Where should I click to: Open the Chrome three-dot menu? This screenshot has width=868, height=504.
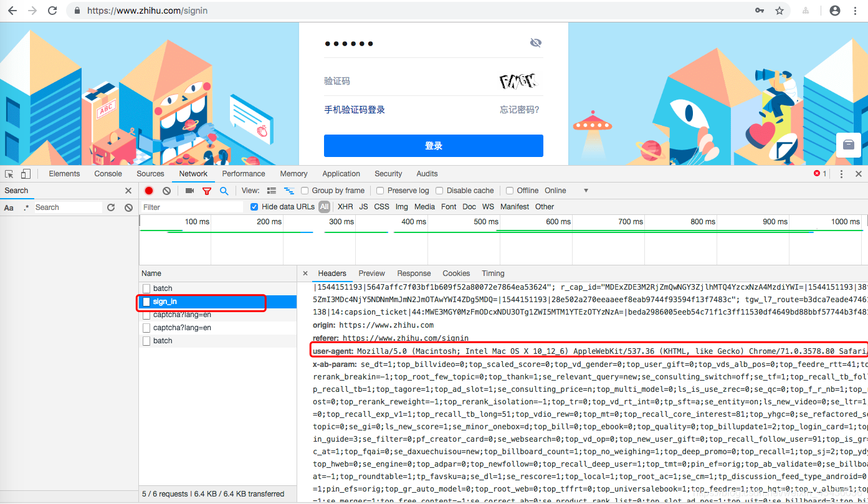click(x=856, y=11)
